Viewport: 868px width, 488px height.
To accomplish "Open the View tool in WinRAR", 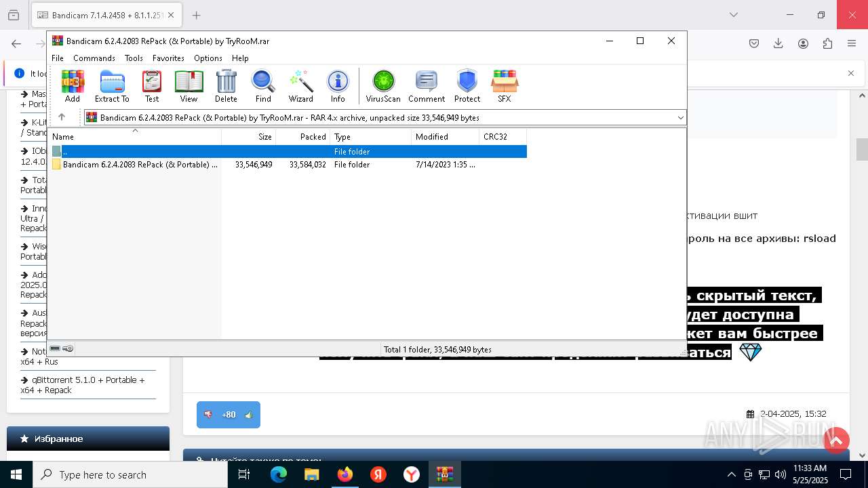I will click(189, 86).
